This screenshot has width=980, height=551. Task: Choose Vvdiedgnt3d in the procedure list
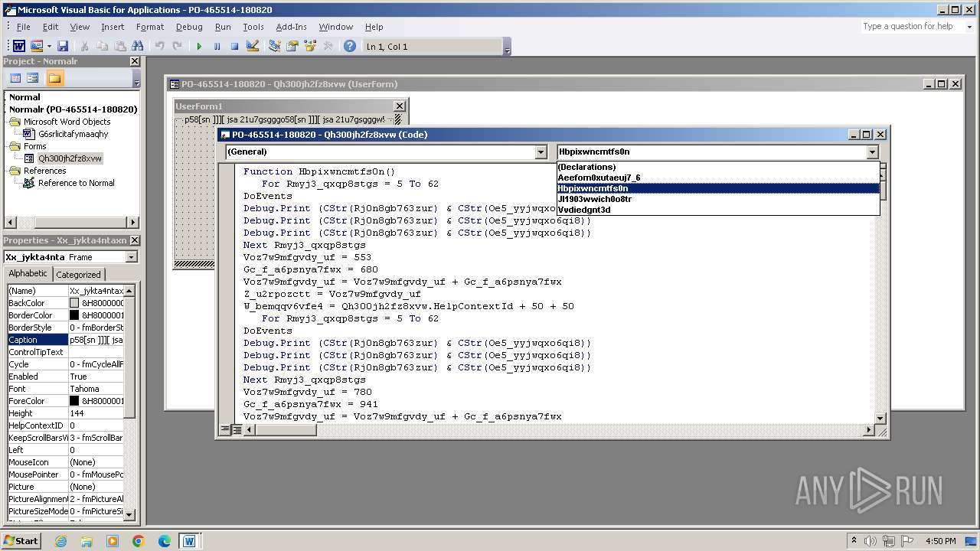click(x=718, y=210)
